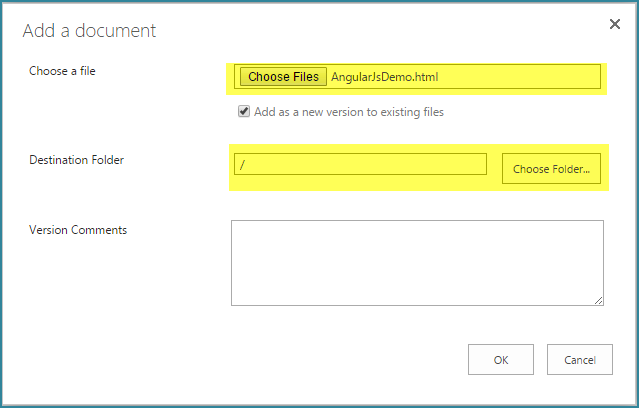The height and width of the screenshot is (408, 639).
Task: Click the X icon at dialog corner
Action: click(615, 24)
